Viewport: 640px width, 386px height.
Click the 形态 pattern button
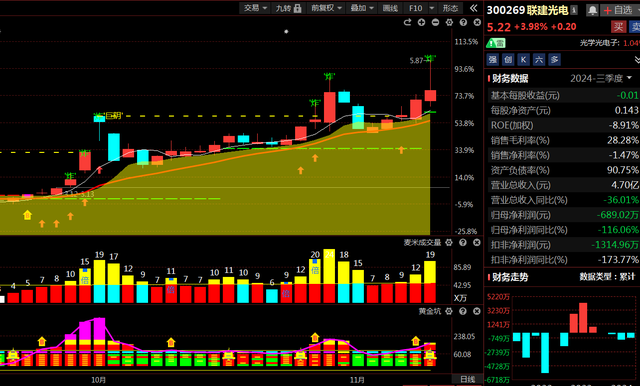[x=450, y=8]
